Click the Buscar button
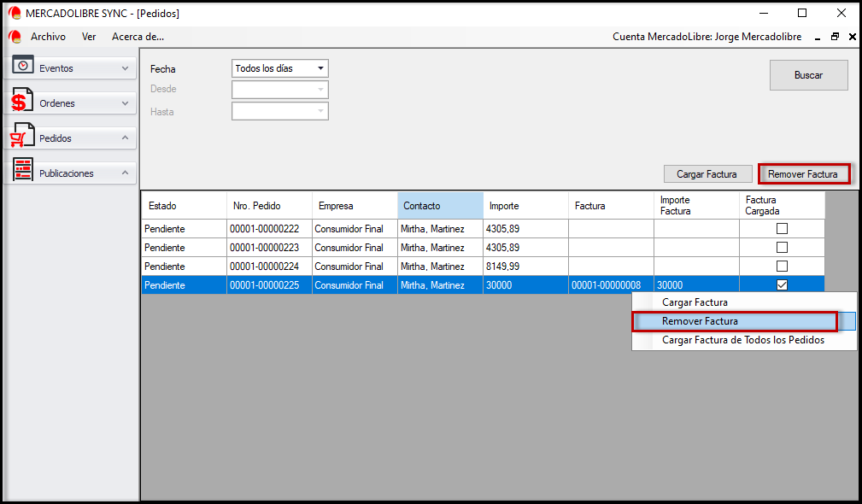Image resolution: width=862 pixels, height=504 pixels. pos(809,75)
